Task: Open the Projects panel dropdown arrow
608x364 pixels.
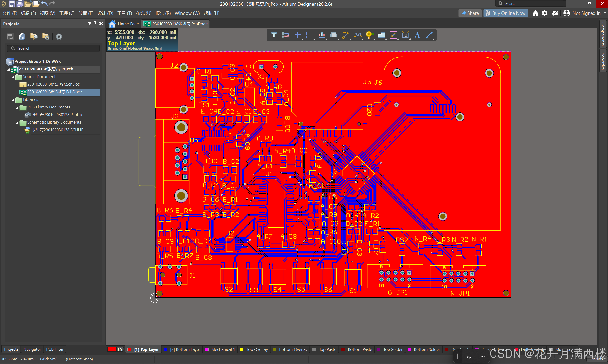Action: 89,23
